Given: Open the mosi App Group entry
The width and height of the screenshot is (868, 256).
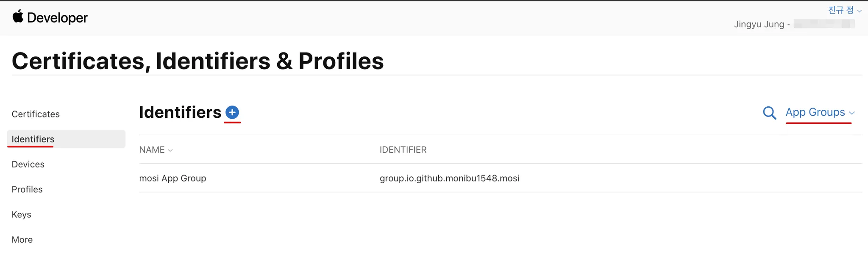Looking at the screenshot, I should pyautogui.click(x=172, y=178).
